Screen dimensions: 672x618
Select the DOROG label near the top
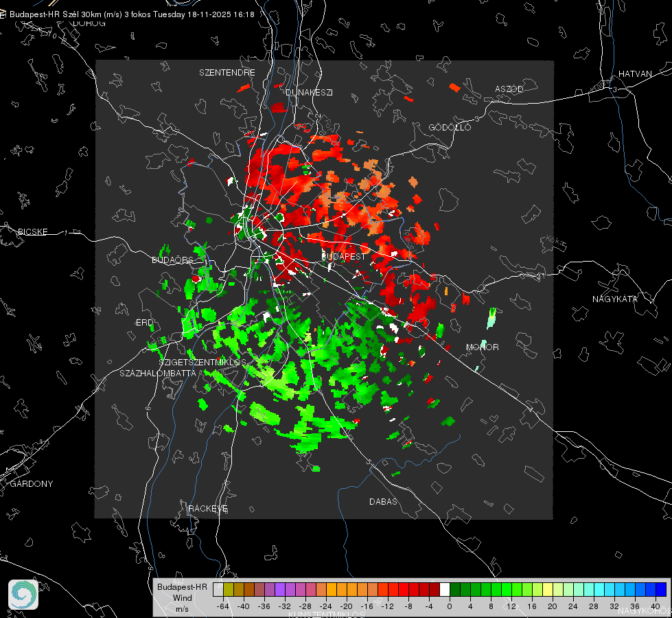tap(89, 23)
